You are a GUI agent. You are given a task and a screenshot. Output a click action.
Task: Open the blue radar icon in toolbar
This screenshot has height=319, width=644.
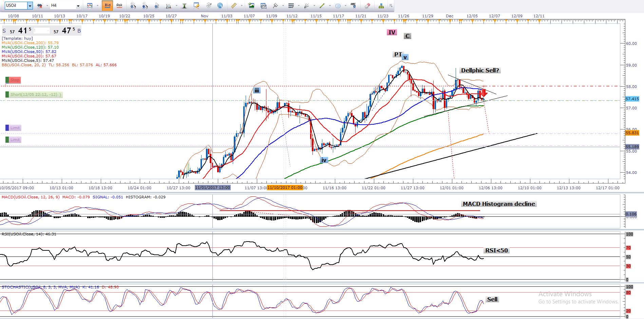(x=220, y=5)
